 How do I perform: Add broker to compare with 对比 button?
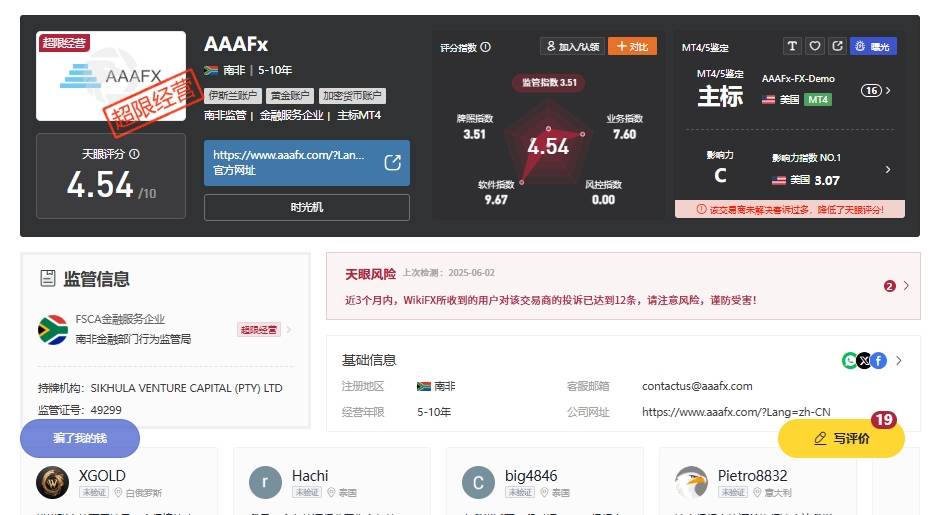coord(632,46)
